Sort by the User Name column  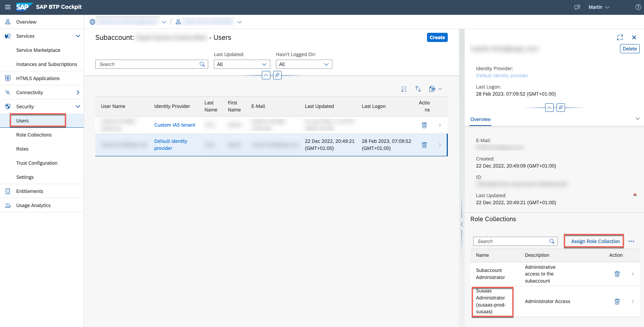point(113,106)
